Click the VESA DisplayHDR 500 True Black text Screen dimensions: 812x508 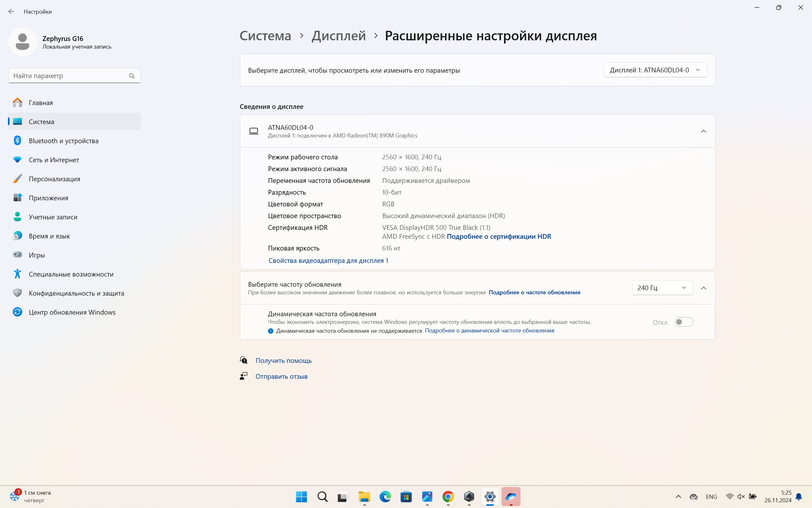pyautogui.click(x=436, y=228)
